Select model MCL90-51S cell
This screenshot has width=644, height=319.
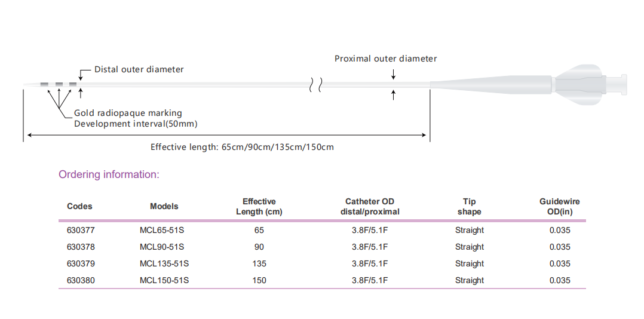click(x=162, y=247)
